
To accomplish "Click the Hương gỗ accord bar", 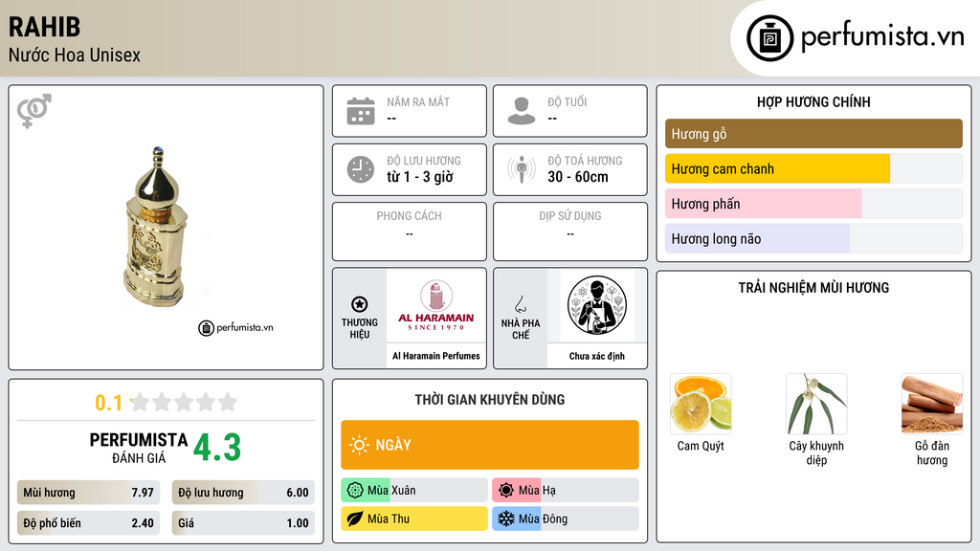I will (813, 134).
